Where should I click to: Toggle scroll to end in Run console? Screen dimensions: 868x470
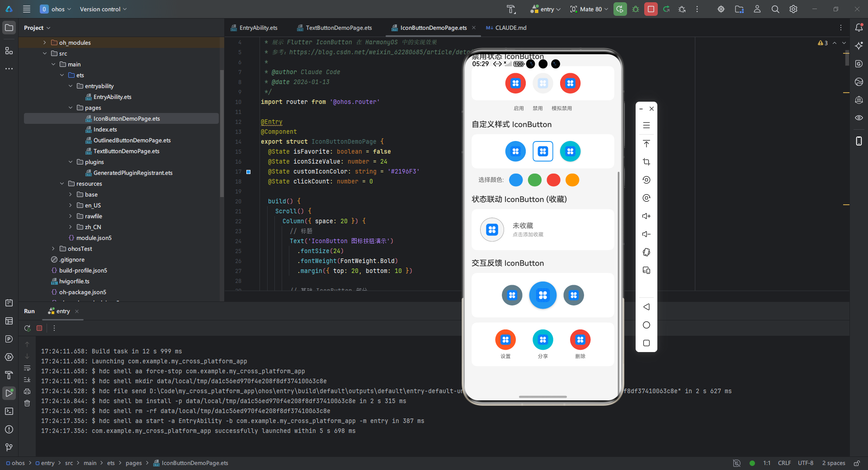click(27, 380)
